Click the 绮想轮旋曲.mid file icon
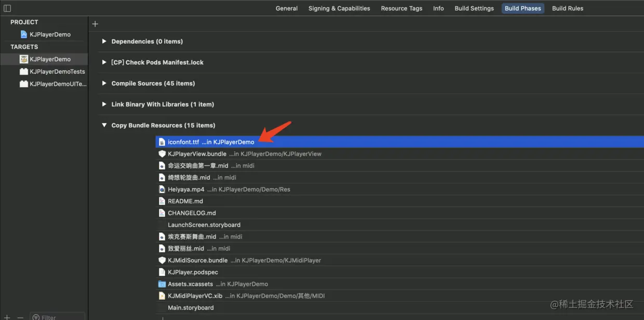The image size is (644, 320). point(162,178)
